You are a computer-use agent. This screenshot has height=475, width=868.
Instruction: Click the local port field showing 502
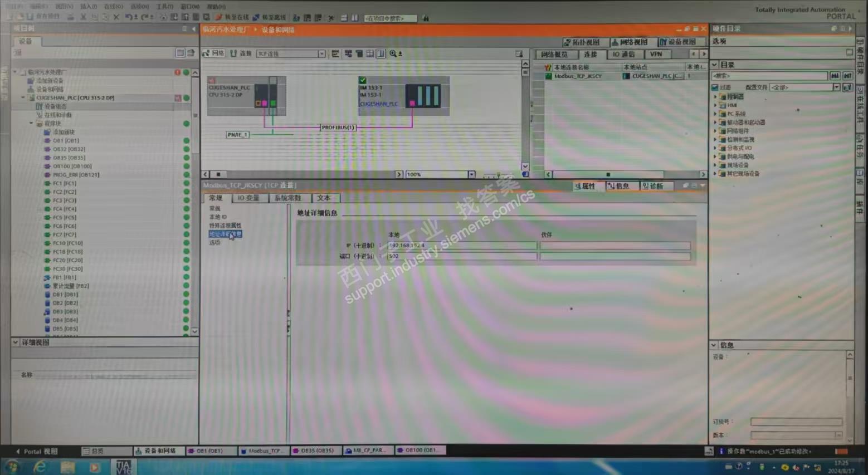[462, 257]
